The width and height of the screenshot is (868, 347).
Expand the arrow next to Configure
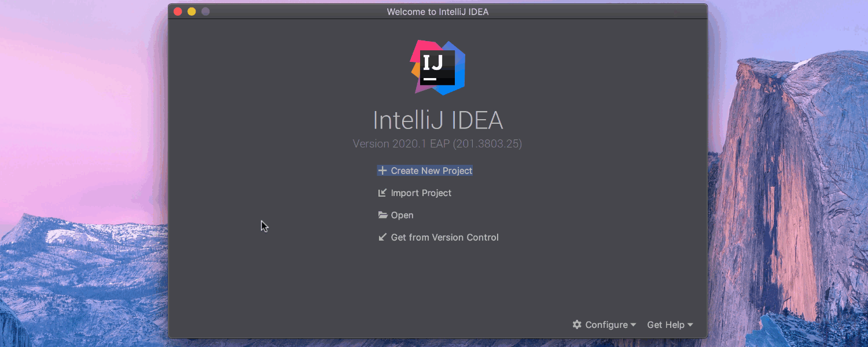[633, 325]
